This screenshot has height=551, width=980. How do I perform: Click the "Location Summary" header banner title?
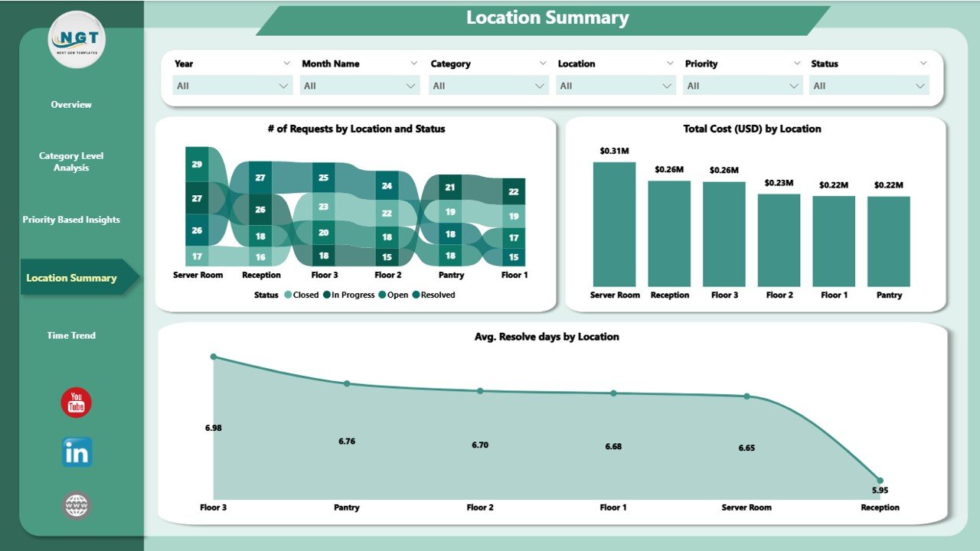click(x=547, y=18)
